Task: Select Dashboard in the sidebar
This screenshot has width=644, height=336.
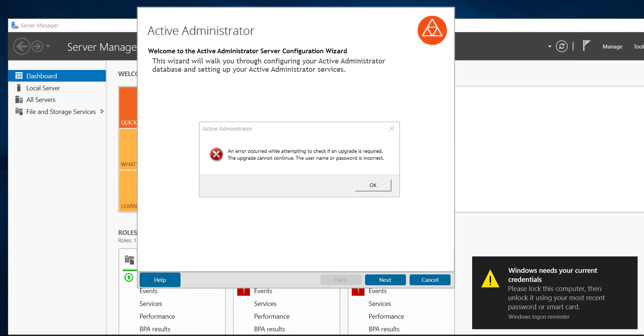Action: (x=42, y=76)
